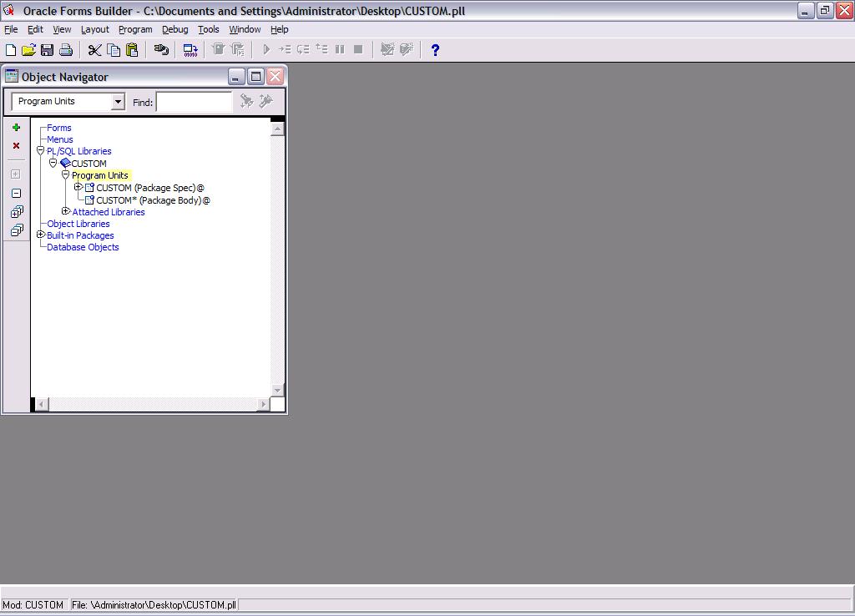Click the navigator scroll up arrow
This screenshot has height=616, width=855.
pyautogui.click(x=277, y=129)
